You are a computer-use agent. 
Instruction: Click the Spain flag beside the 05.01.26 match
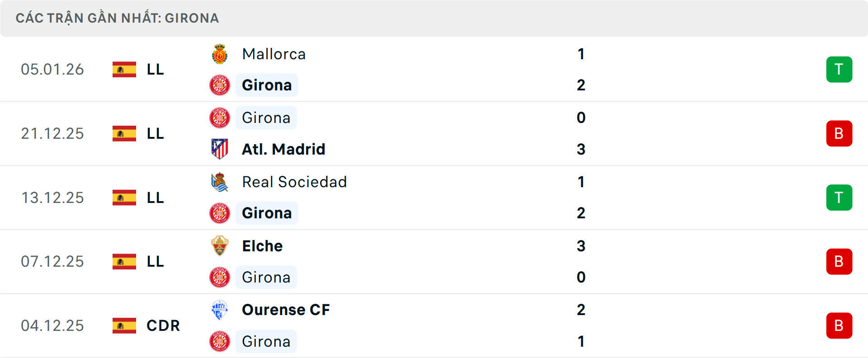point(124,69)
